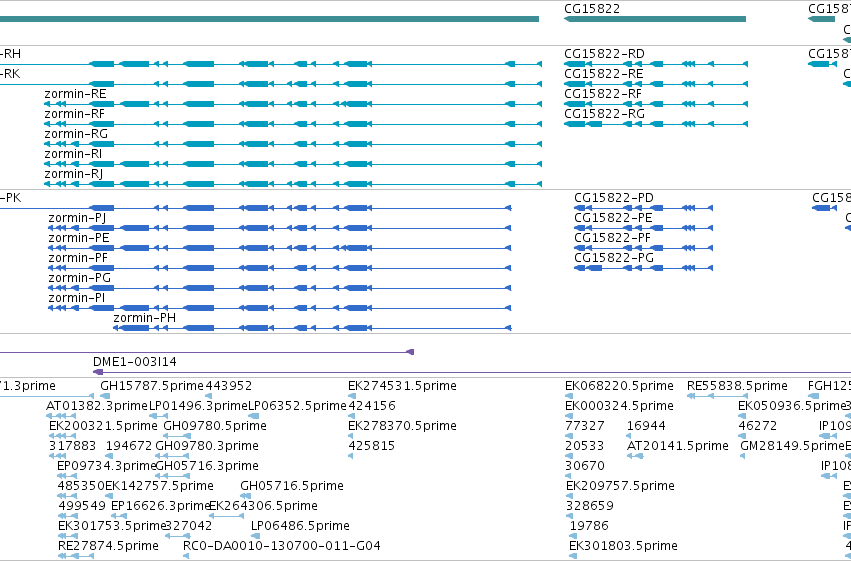Click the 425815 feature label

372,447
